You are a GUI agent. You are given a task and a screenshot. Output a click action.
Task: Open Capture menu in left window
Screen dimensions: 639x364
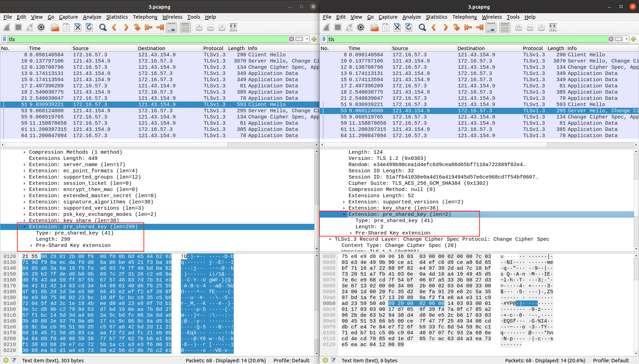pos(68,17)
